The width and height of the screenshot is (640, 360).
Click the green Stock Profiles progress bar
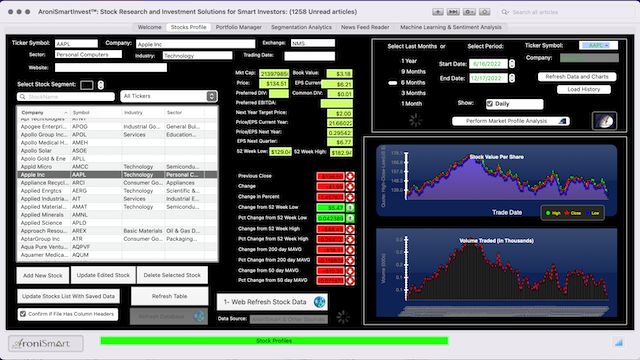click(274, 341)
